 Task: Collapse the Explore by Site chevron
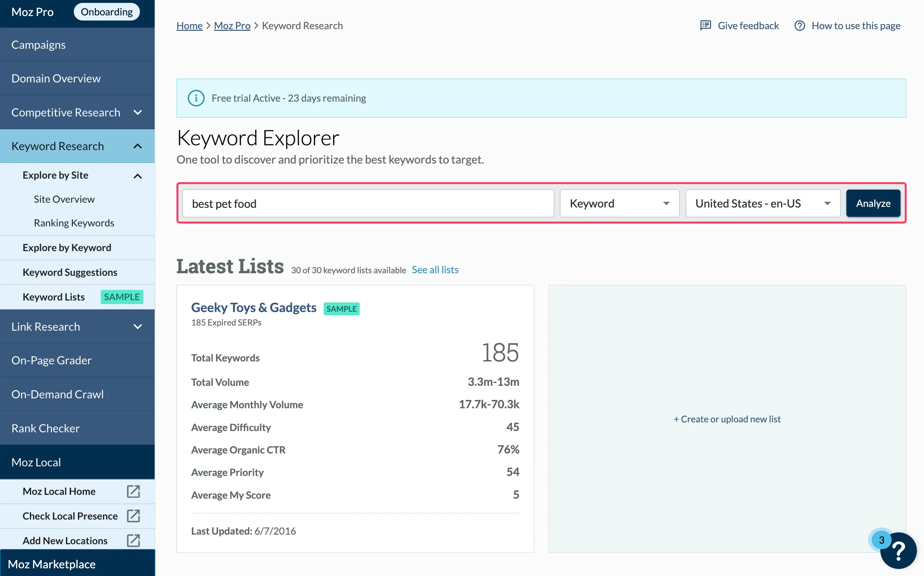coord(138,176)
